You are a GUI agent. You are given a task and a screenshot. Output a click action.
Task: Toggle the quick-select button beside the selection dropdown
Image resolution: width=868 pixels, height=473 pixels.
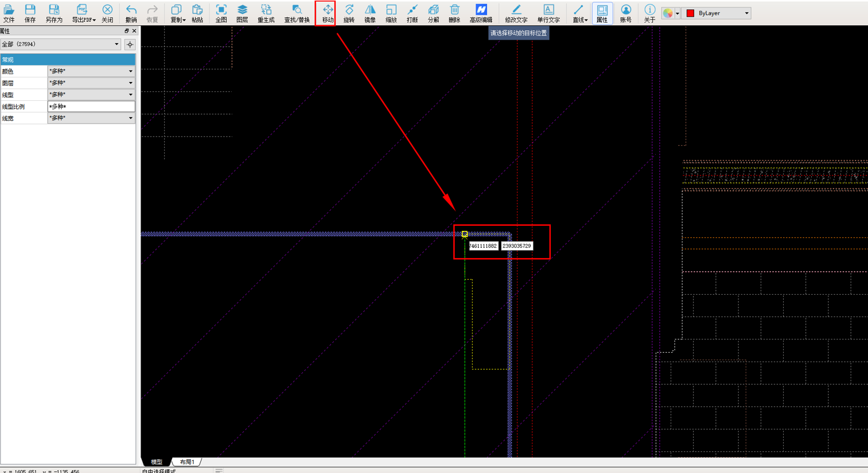click(x=130, y=44)
